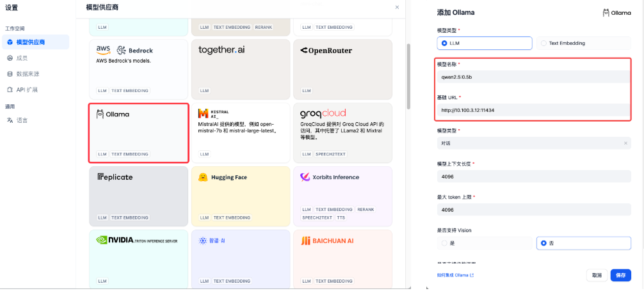Open 成员 in the sidebar

point(36,58)
